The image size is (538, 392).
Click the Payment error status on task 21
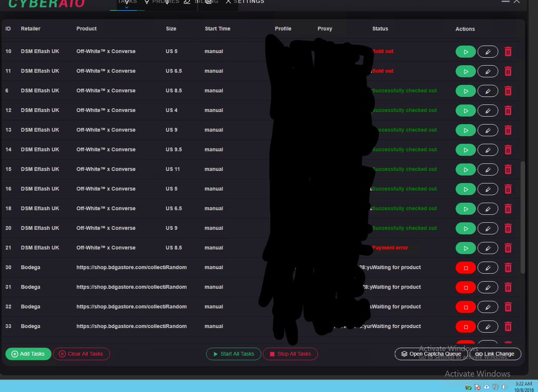[x=390, y=248]
